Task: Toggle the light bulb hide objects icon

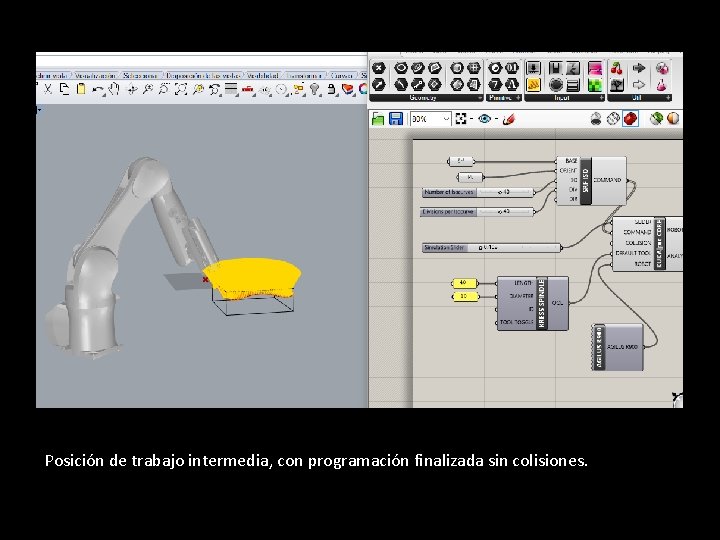Action: 315,89
